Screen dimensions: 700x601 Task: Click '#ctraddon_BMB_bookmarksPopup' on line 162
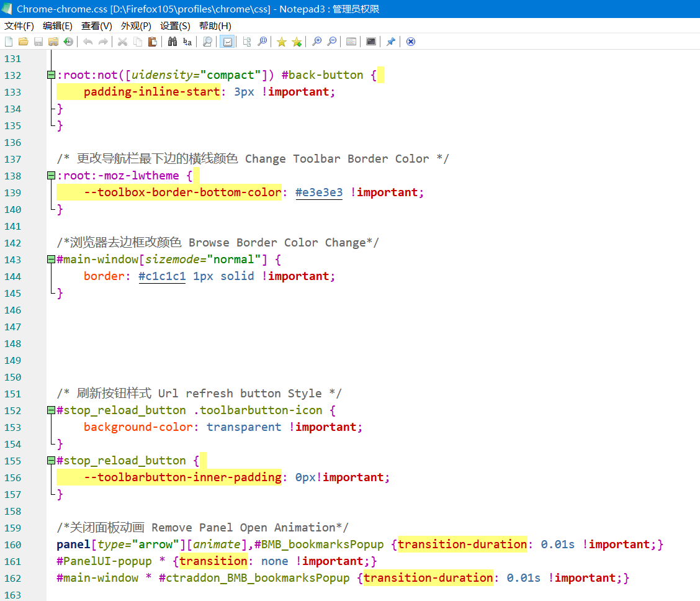point(254,578)
